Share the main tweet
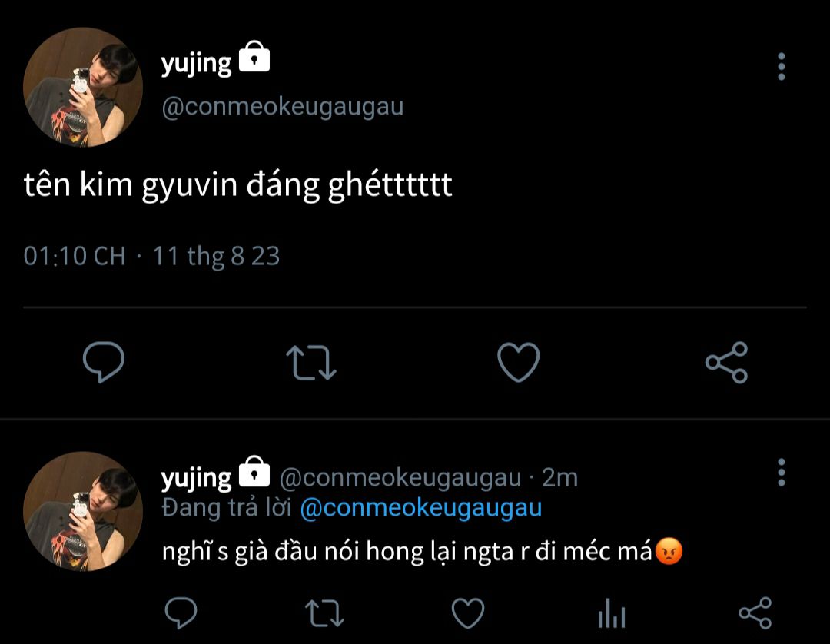The width and height of the screenshot is (830, 644). [726, 363]
